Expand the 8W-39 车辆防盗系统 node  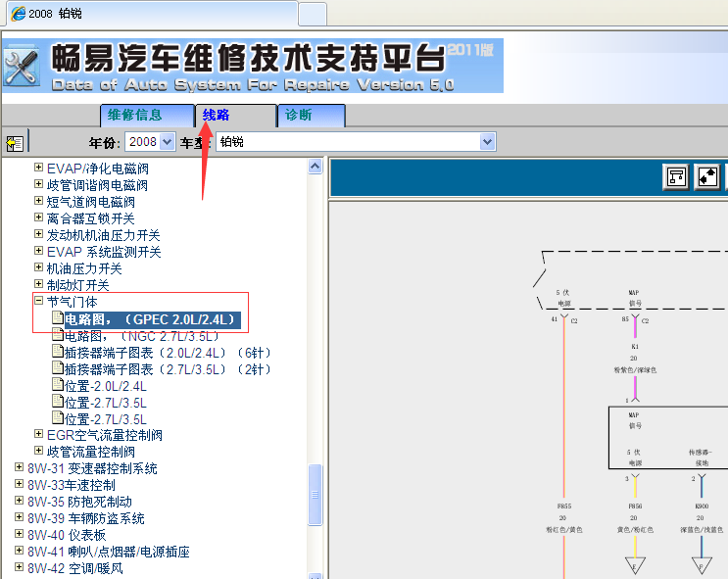tap(19, 516)
